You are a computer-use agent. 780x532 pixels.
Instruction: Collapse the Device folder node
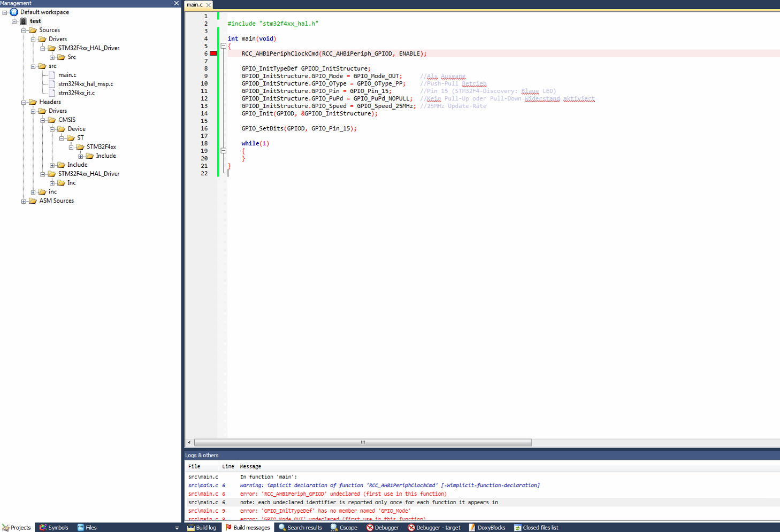52,129
